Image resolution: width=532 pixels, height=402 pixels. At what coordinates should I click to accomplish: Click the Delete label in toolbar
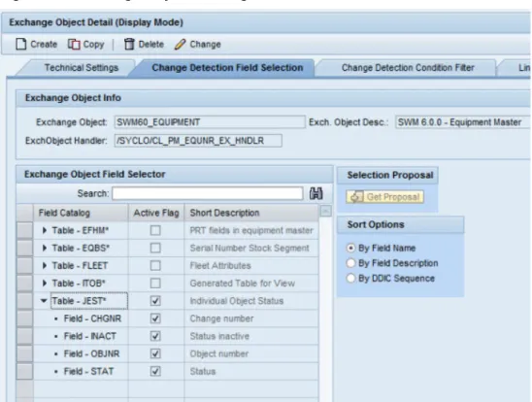point(151,44)
